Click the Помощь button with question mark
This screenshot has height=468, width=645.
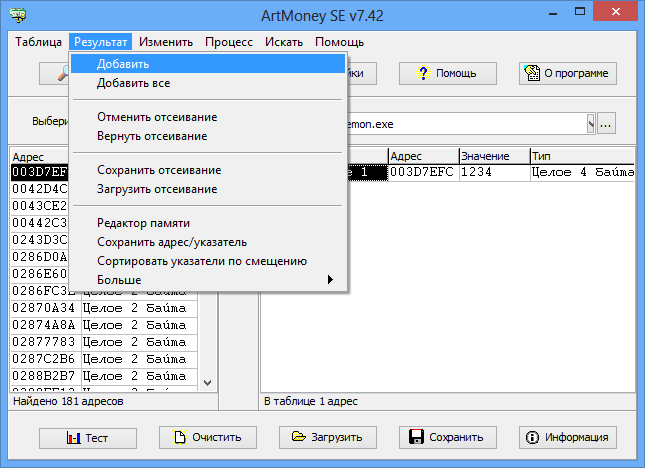click(448, 73)
